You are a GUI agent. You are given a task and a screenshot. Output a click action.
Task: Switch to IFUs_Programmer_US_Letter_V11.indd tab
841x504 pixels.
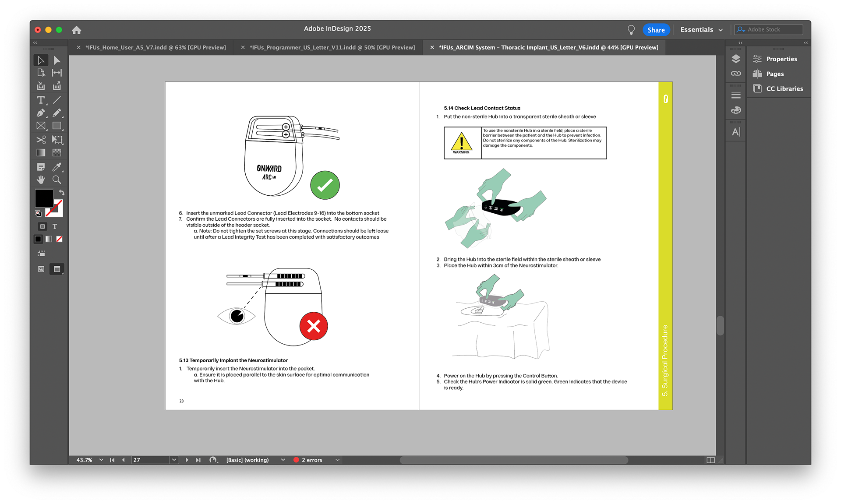(332, 47)
